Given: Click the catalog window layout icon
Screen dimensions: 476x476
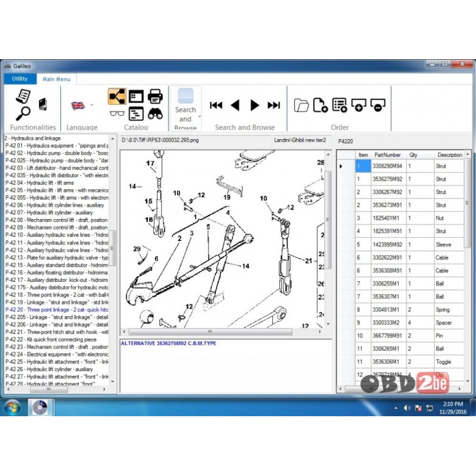Looking at the screenshot, I should pyautogui.click(x=136, y=97).
